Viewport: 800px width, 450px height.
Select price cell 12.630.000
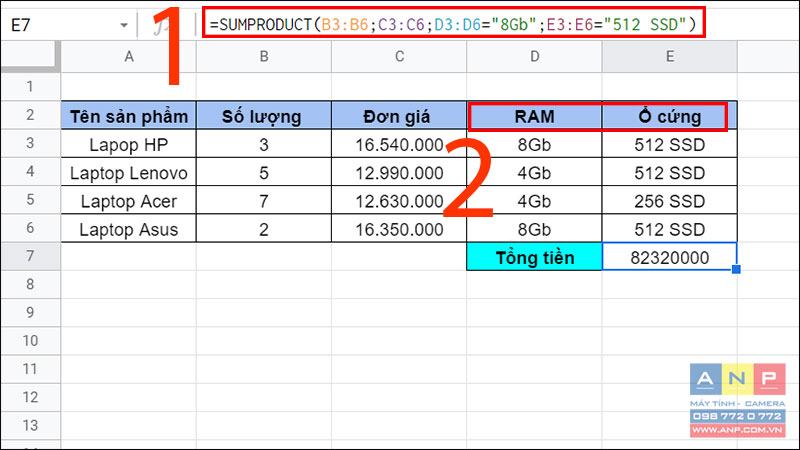399,200
